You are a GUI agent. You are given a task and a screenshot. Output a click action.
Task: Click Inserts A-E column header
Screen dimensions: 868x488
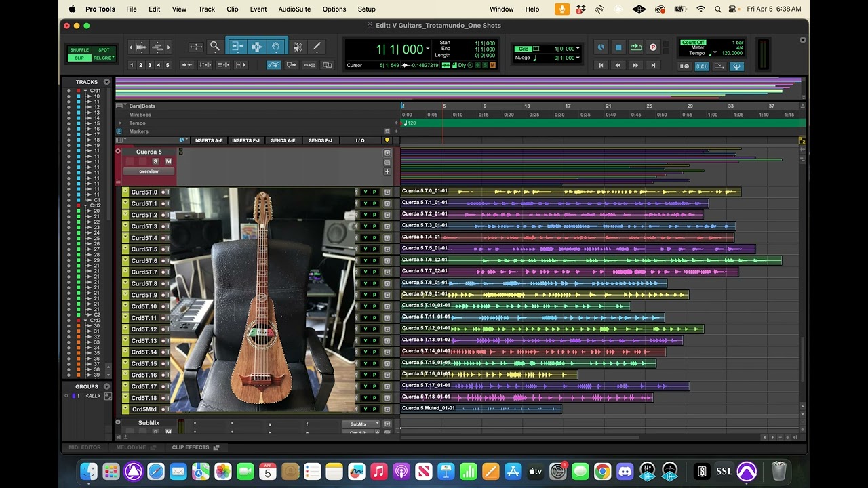pyautogui.click(x=208, y=140)
